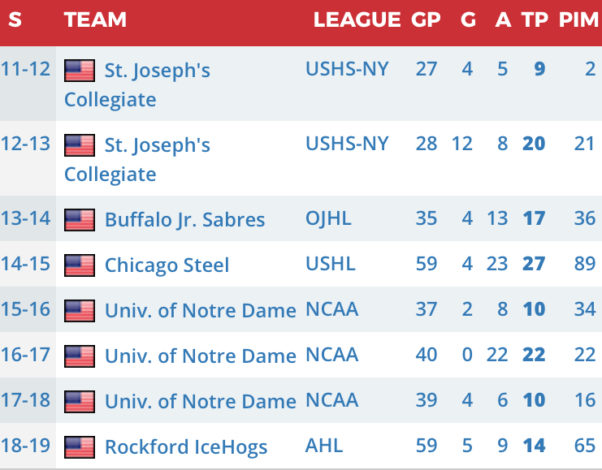Click the TEAM column header
The height and width of the screenshot is (470, 602).
point(95,20)
